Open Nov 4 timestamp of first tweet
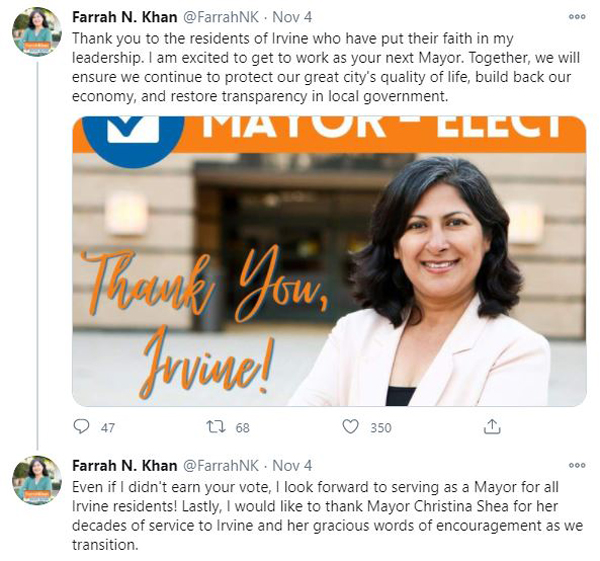Viewport: 600px width, 561px height. point(292,17)
